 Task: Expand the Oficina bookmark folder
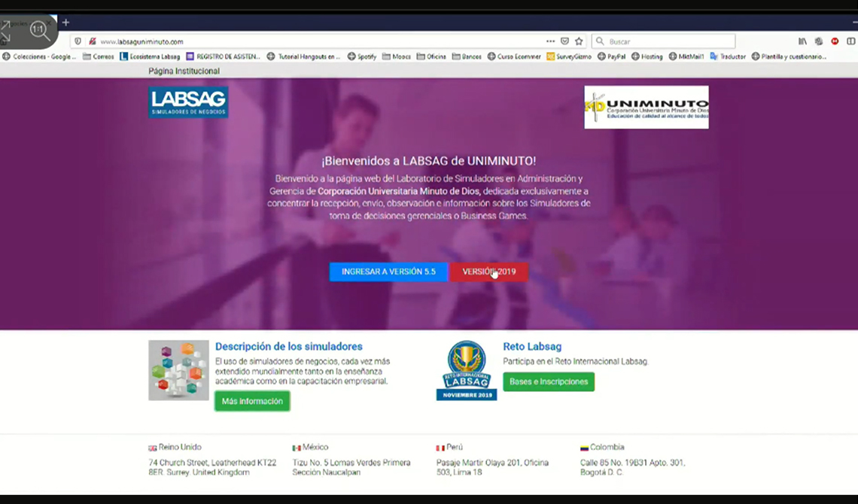point(431,56)
